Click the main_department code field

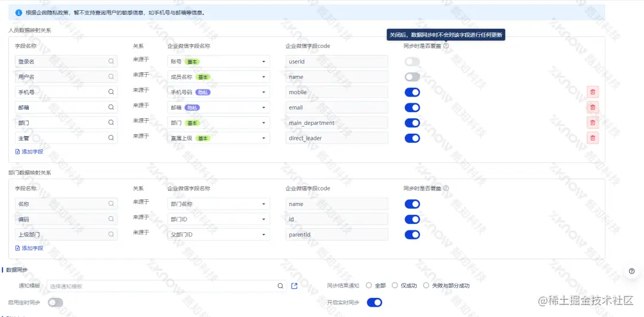click(x=337, y=122)
